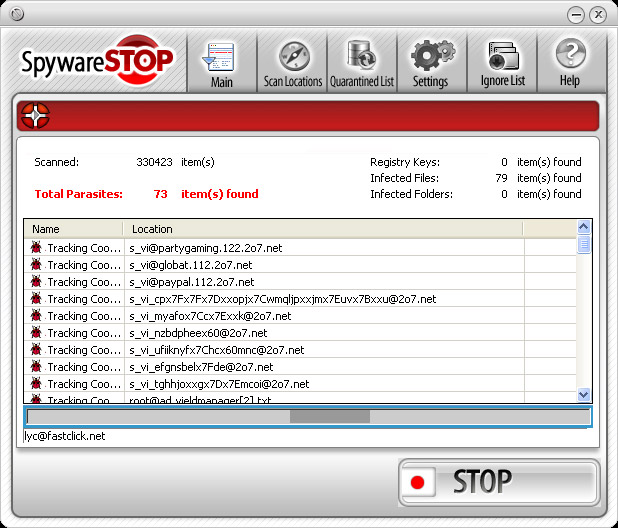Select the s_vi@partygaming.122.2o7.net row
Screen dimensions: 618x528
pyautogui.click(x=300, y=248)
